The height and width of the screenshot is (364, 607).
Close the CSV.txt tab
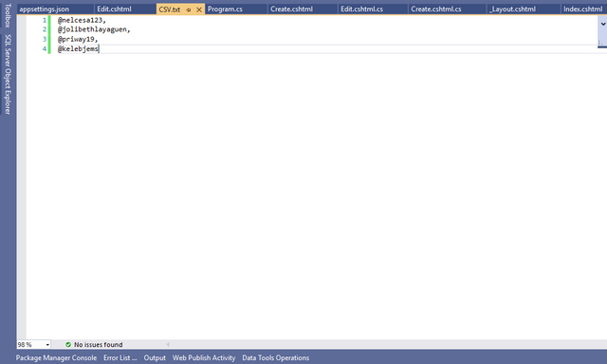[x=199, y=9]
